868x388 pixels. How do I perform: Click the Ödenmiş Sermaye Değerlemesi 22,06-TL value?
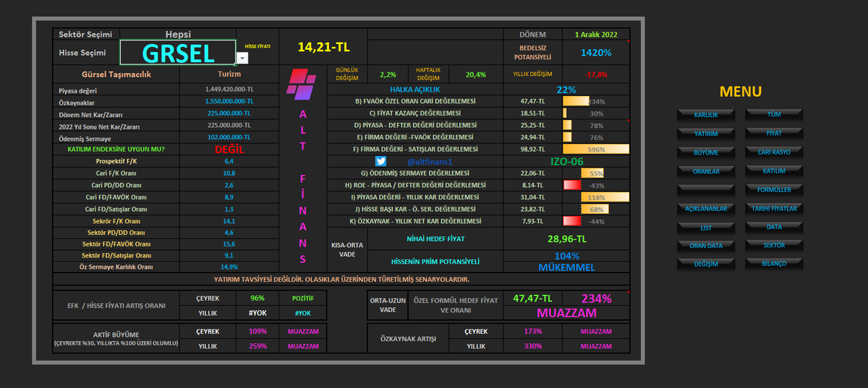(x=532, y=173)
